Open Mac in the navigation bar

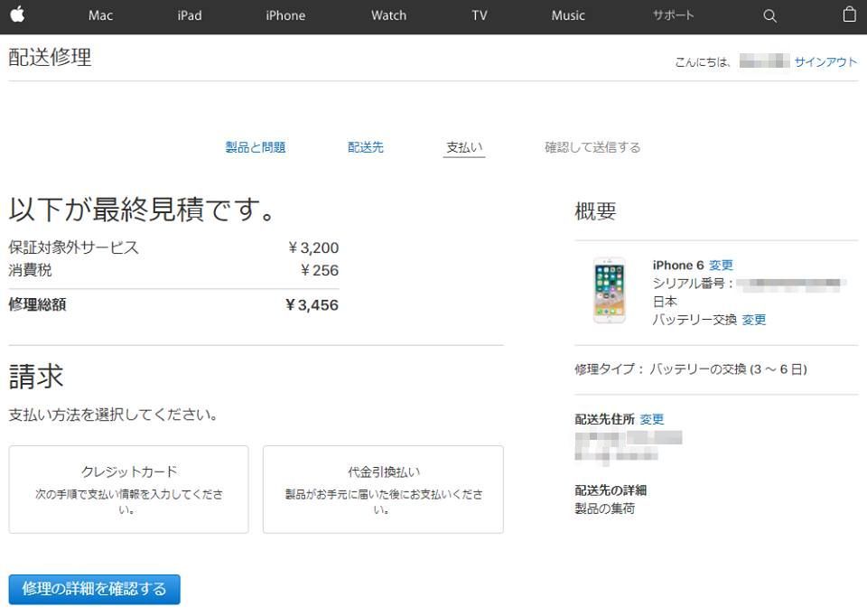pos(101,15)
